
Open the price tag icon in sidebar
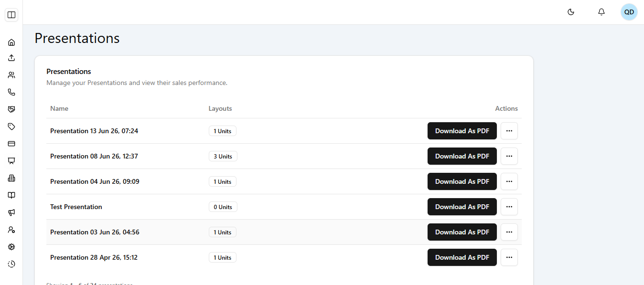pyautogui.click(x=11, y=127)
